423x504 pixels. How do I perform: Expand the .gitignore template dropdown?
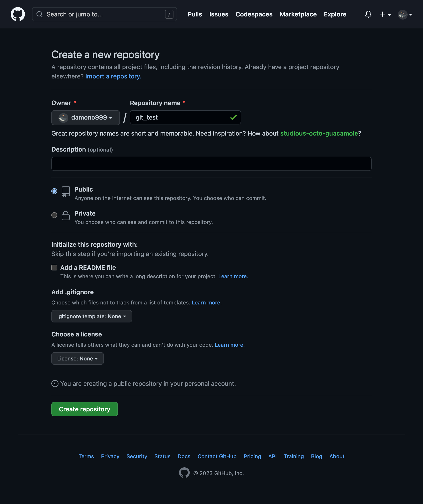pyautogui.click(x=92, y=316)
